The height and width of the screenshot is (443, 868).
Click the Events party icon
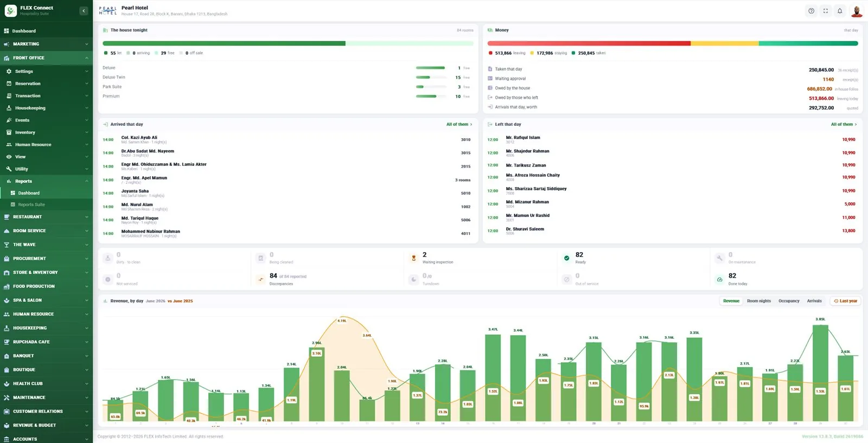click(9, 120)
